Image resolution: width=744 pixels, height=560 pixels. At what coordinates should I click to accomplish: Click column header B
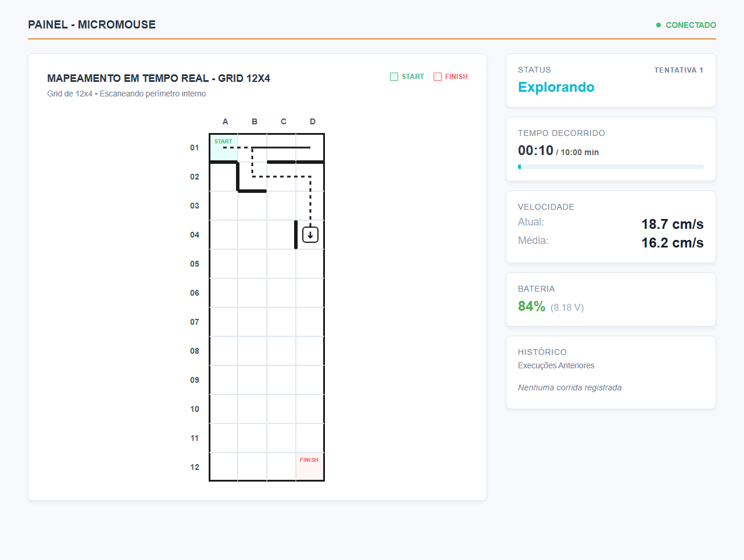pos(255,121)
